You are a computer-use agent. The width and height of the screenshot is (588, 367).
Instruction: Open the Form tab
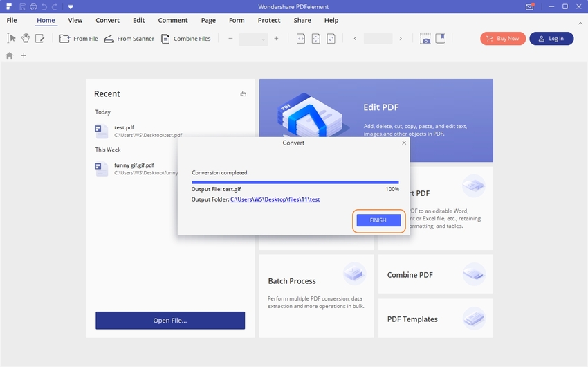(237, 20)
